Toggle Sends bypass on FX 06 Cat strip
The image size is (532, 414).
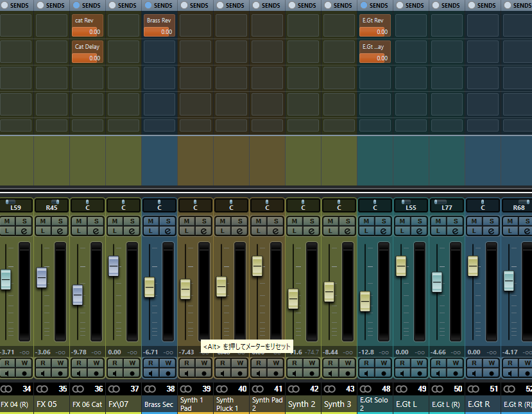point(76,5)
